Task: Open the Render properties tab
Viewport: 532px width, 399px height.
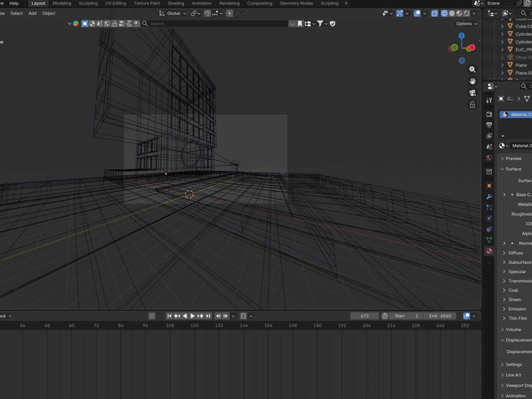Action: (489, 114)
